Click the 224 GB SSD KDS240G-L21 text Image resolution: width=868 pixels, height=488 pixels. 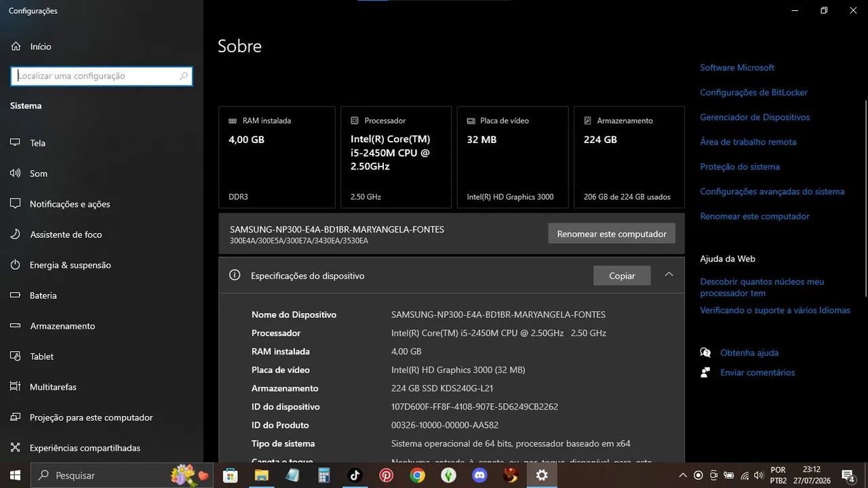coord(442,388)
